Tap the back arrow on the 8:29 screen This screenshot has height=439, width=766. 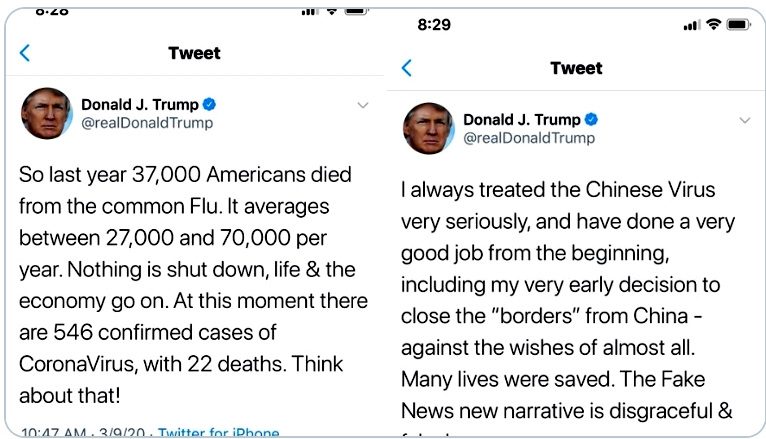tap(406, 68)
